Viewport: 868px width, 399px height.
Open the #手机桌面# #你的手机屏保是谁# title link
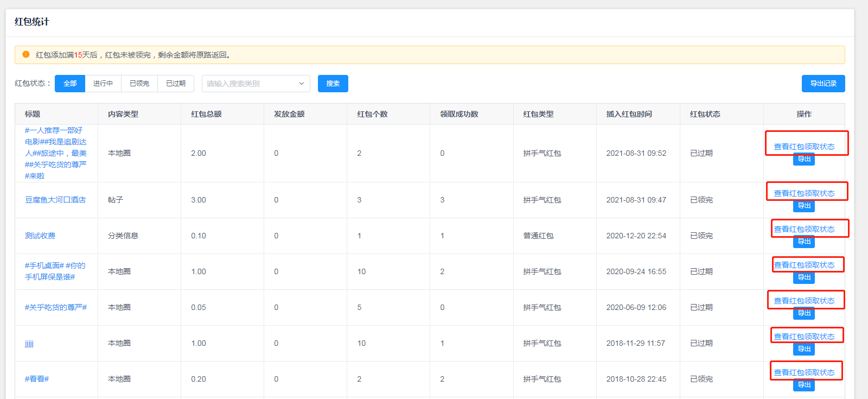click(x=55, y=271)
